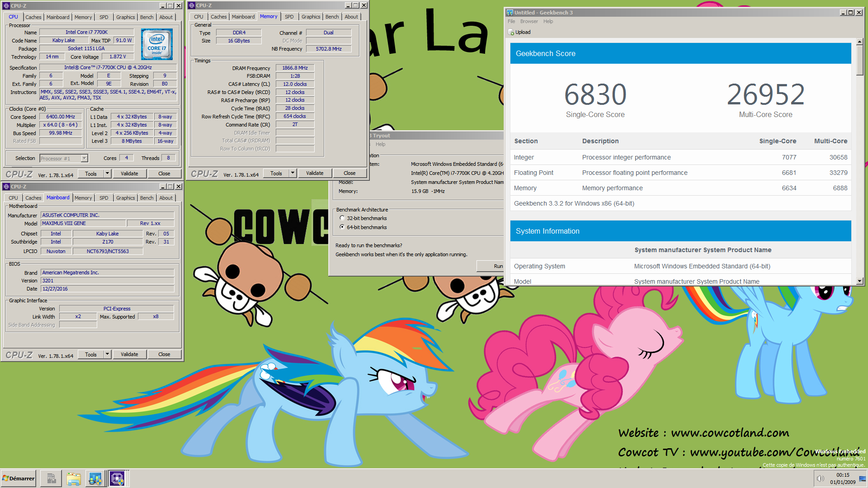Open Windows Explorer from the taskbar
Image resolution: width=868 pixels, height=488 pixels.
click(73, 479)
